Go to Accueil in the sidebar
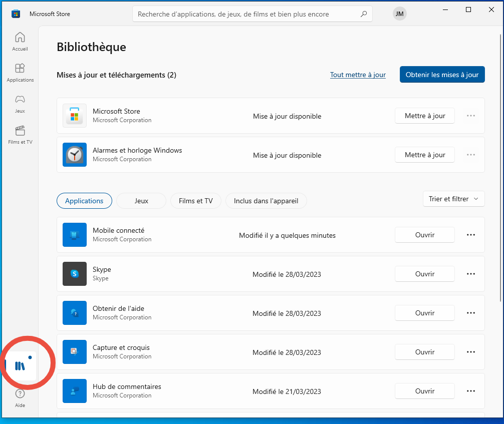 point(20,42)
